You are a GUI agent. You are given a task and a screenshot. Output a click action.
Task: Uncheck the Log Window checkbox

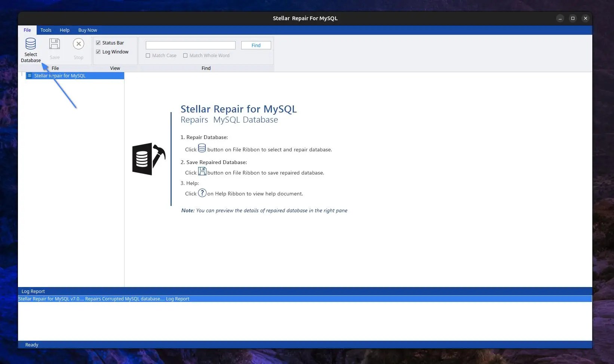(98, 52)
